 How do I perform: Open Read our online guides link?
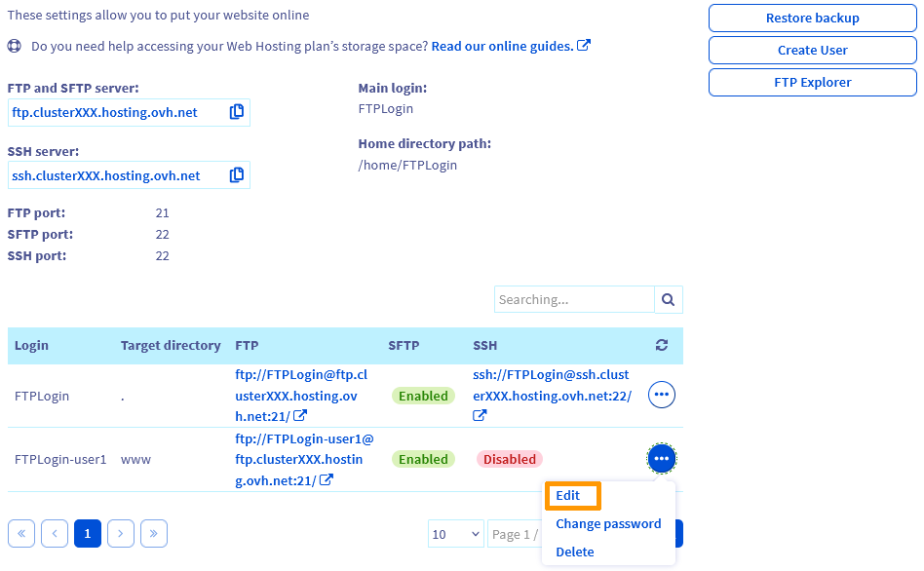(x=503, y=46)
